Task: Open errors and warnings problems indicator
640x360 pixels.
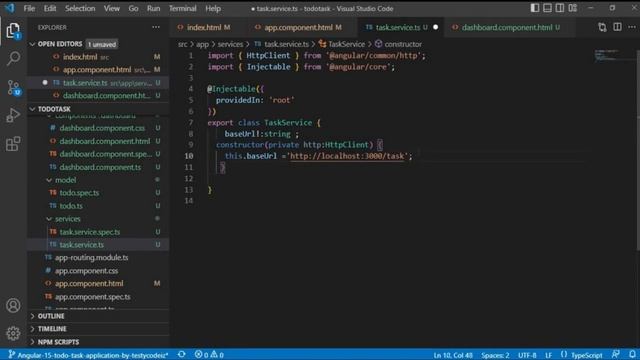Action: tap(209, 354)
